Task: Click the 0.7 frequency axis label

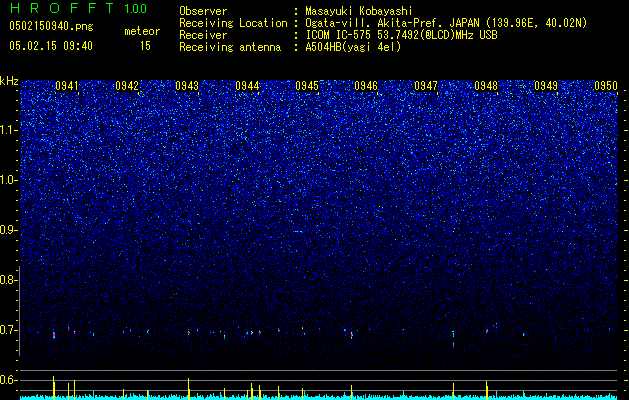Action: 7,330
